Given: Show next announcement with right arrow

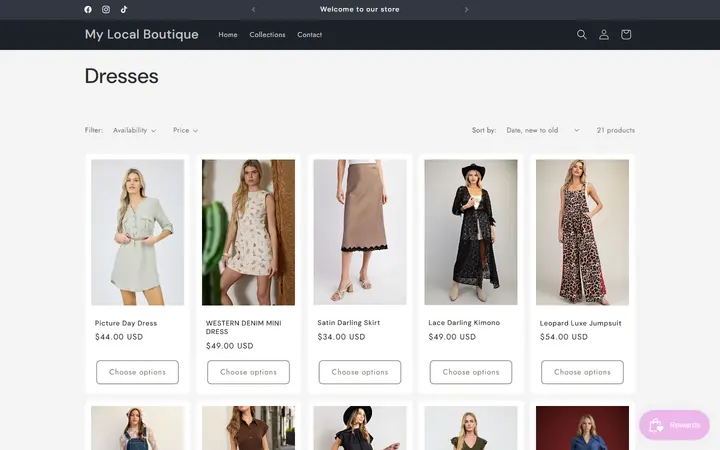Looking at the screenshot, I should click(x=466, y=9).
